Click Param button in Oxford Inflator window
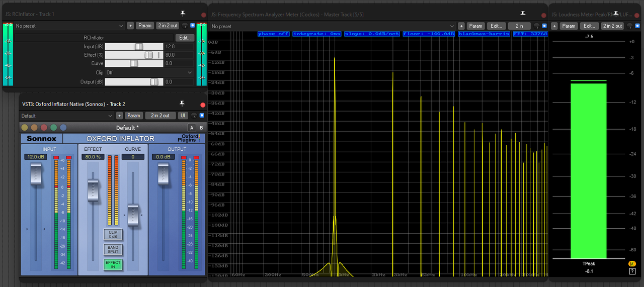 tap(133, 116)
